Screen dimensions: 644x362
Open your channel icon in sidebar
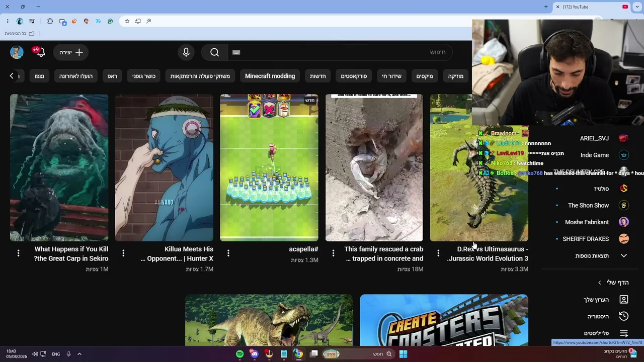(624, 300)
